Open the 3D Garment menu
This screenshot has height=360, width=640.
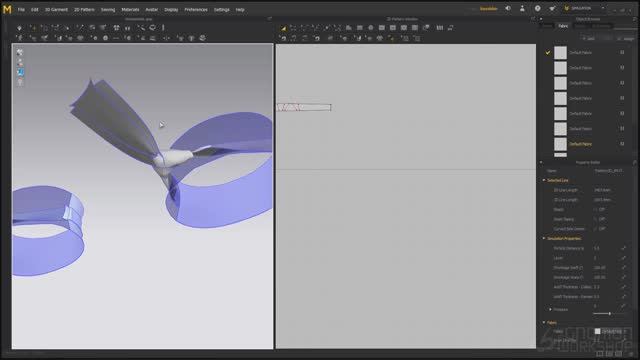(x=56, y=9)
